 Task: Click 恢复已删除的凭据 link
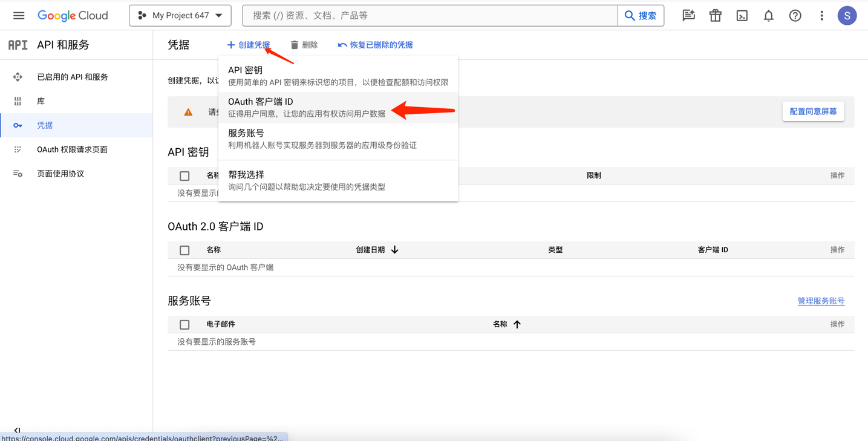(376, 45)
